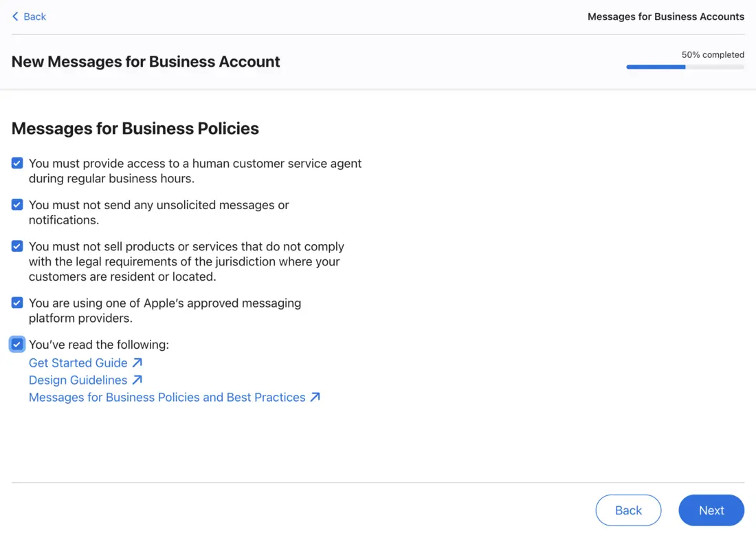
Task: Toggle the "You've read the following" checkbox
Action: point(17,344)
